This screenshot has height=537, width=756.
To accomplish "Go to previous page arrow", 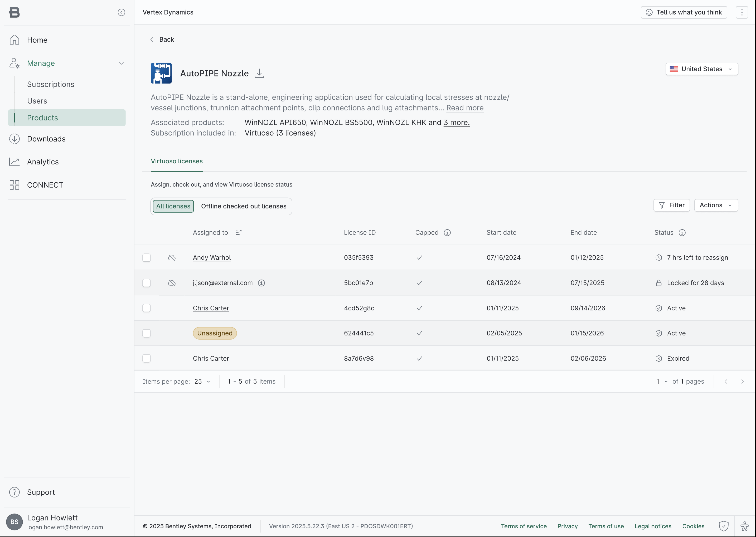I will tap(726, 382).
